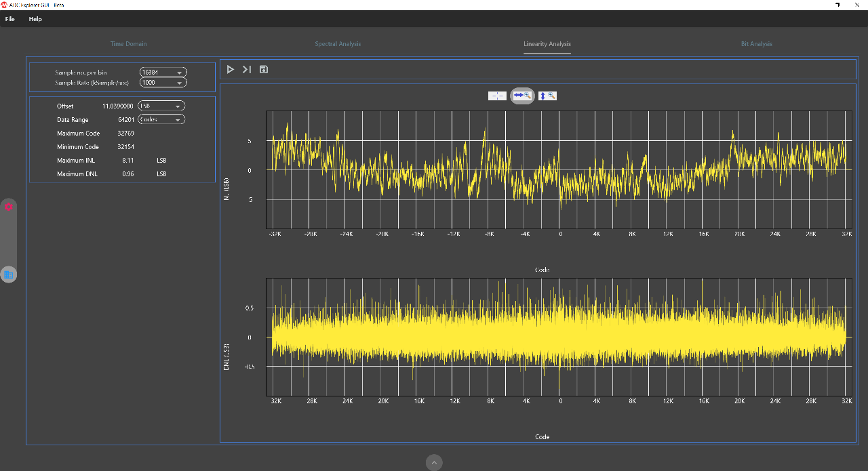Click the run/play acquisition icon
Viewport: 868px width, 471px height.
click(x=231, y=69)
